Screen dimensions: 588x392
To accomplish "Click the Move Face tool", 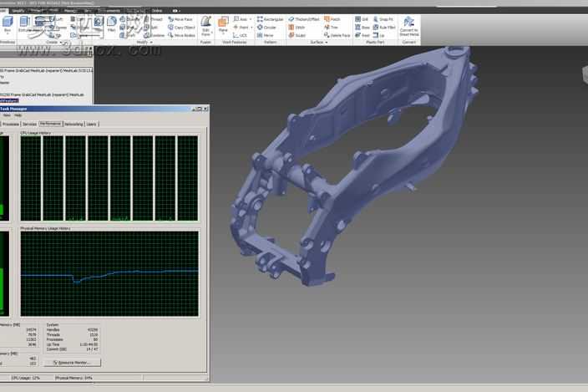I will pyautogui.click(x=180, y=19).
